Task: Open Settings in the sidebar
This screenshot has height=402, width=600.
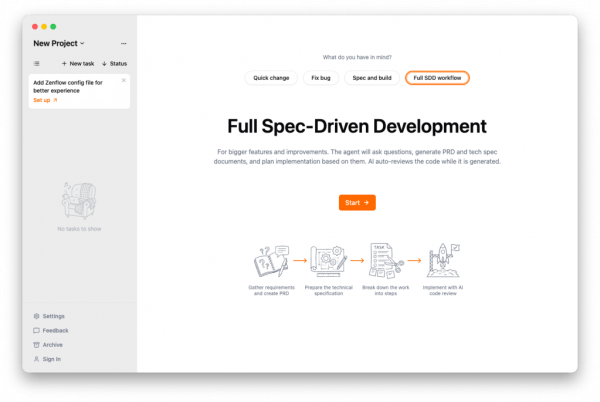Action: coord(49,316)
